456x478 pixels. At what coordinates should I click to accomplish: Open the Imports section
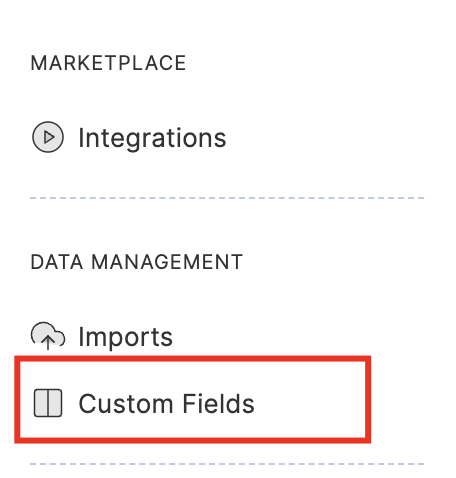(126, 337)
